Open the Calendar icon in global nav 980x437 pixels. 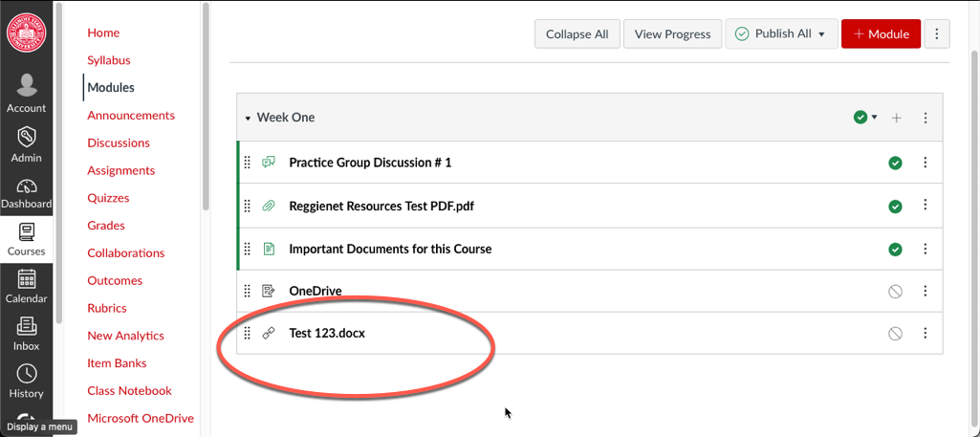[26, 278]
